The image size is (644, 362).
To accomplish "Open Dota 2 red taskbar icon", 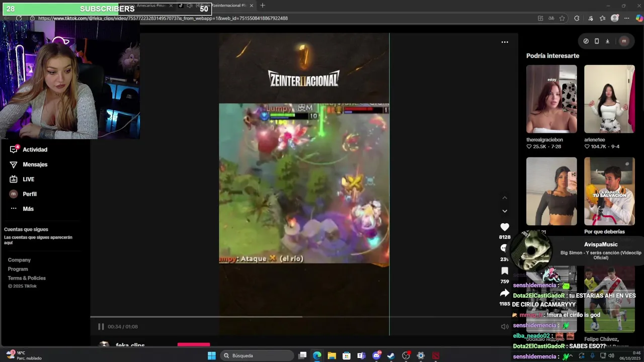I will click(436, 355).
